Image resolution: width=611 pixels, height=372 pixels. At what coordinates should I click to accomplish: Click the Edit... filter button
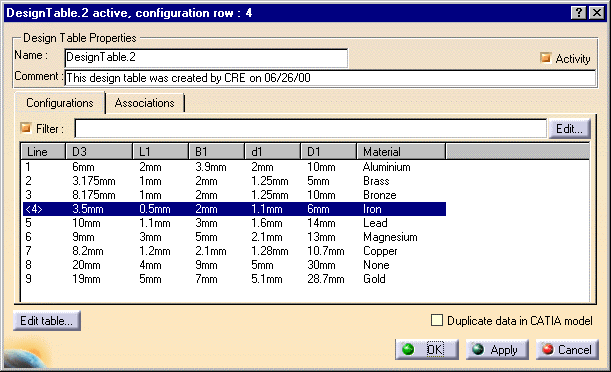pyautogui.click(x=569, y=129)
